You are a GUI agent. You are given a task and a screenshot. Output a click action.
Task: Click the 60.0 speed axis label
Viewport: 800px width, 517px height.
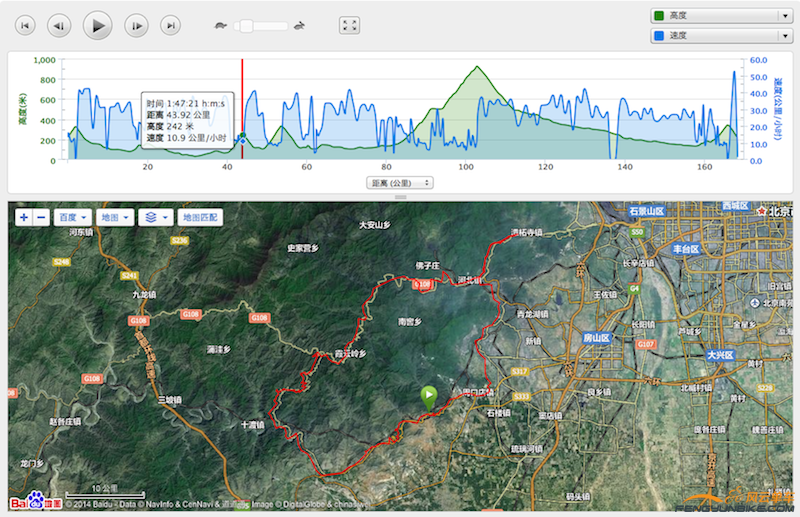pos(758,60)
